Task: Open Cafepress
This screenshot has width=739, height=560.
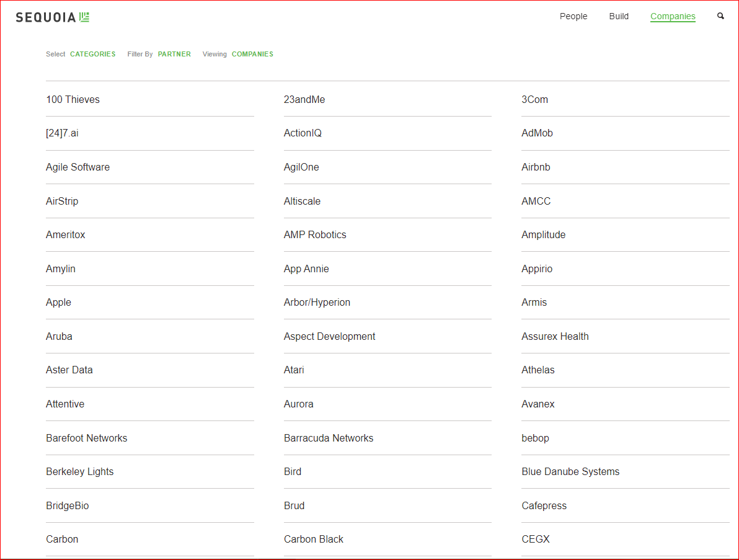Action: coord(544,505)
